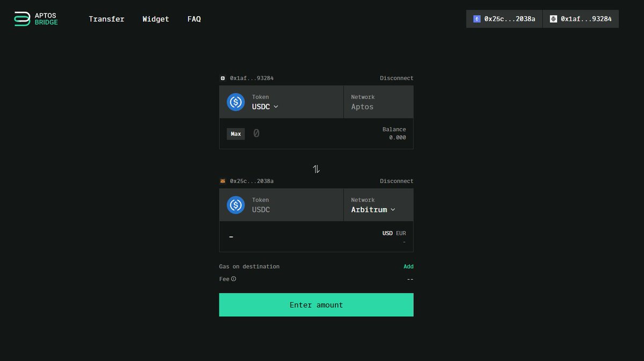Click the wallet icon beside source address 0x1af...93284
Screen dimensions: 644x361
[x=223, y=78]
